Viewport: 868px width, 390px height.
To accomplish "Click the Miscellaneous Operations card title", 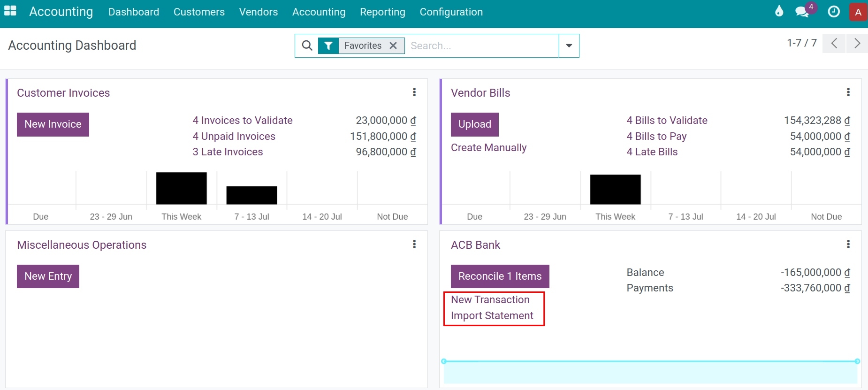I will tap(82, 245).
